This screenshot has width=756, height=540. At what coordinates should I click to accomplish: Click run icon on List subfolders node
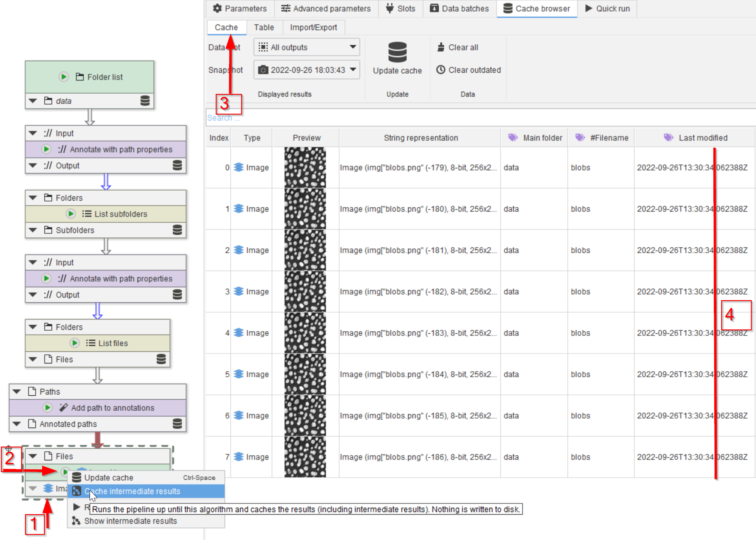point(71,214)
